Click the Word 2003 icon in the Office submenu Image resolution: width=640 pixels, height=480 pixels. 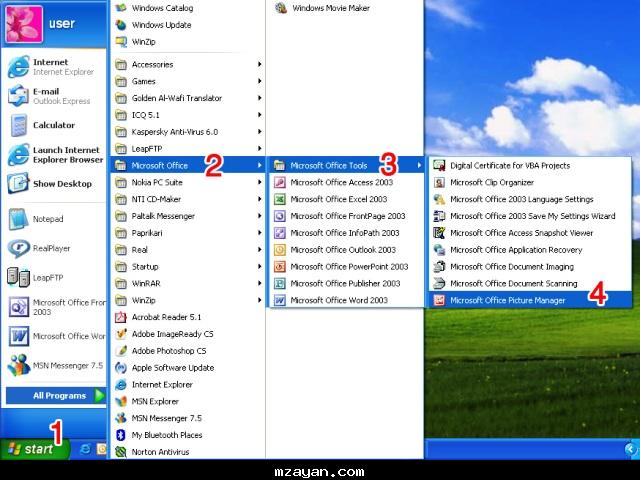click(280, 300)
